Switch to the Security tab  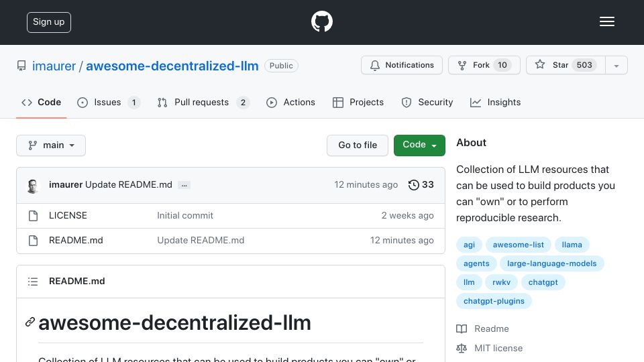pyautogui.click(x=427, y=102)
